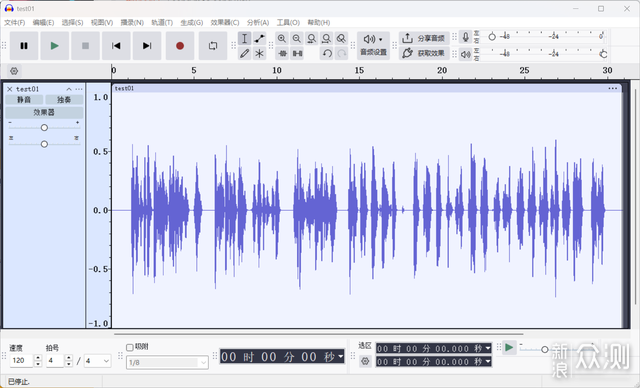The height and width of the screenshot is (388, 640).
Task: Click the Zoom In magnifier
Action: point(282,39)
